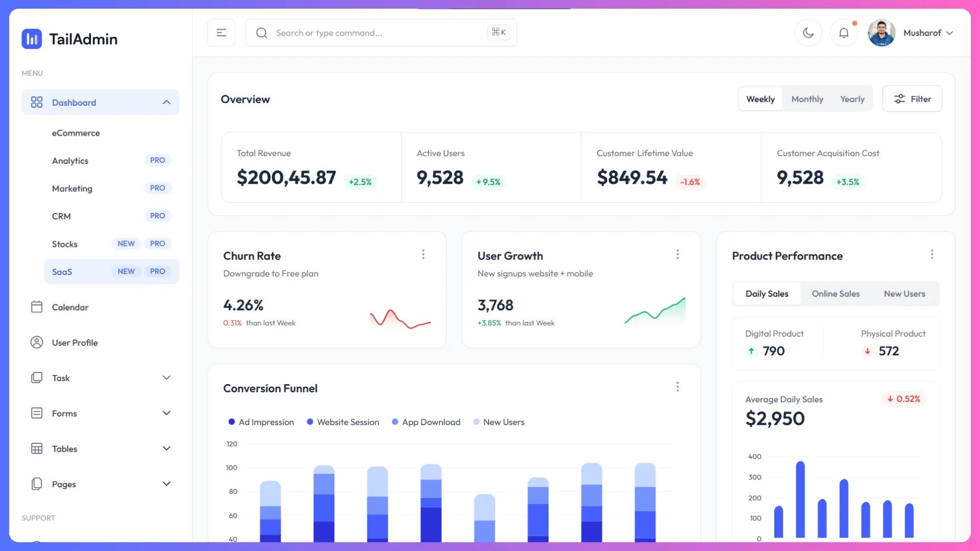Open the Calendar section icon
The width and height of the screenshot is (980, 551).
tap(37, 307)
